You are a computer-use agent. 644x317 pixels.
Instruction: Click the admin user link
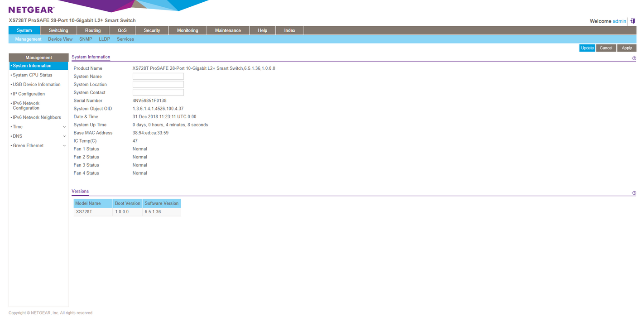point(619,21)
